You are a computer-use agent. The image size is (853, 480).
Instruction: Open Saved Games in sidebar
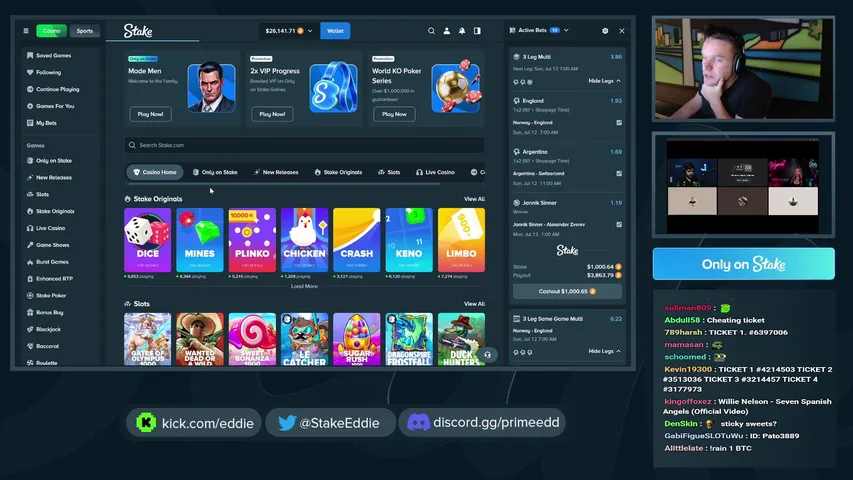[49, 56]
